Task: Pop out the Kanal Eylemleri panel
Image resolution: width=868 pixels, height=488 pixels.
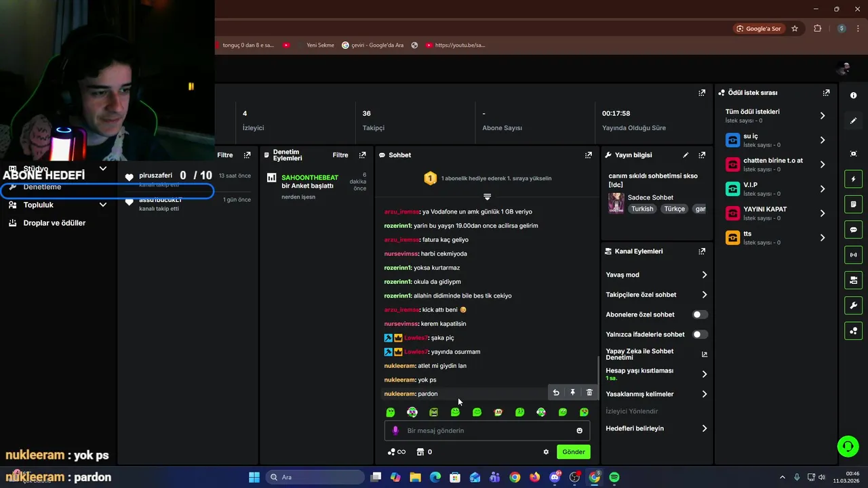Action: click(702, 251)
